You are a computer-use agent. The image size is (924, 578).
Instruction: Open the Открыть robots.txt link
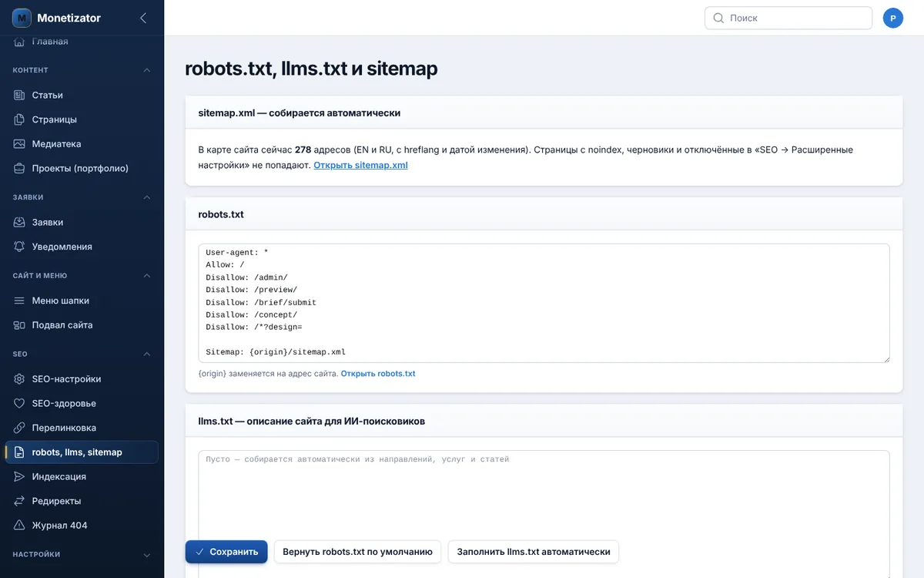click(378, 374)
